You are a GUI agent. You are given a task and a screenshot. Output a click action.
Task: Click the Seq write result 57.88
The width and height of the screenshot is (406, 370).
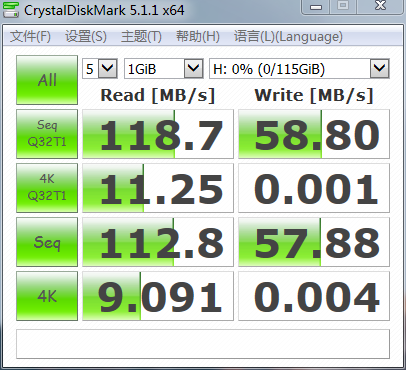[314, 242]
